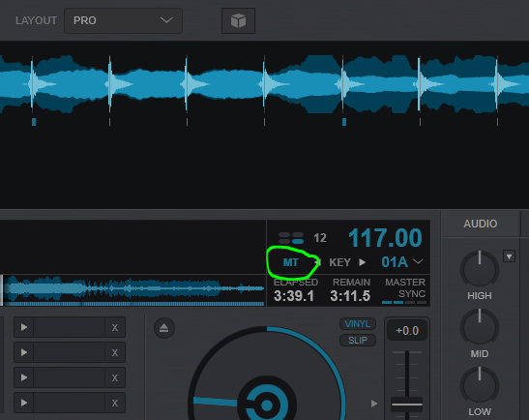Screen dimensions: 529x420
Task: Click the pitch fader handle
Action: click(407, 405)
